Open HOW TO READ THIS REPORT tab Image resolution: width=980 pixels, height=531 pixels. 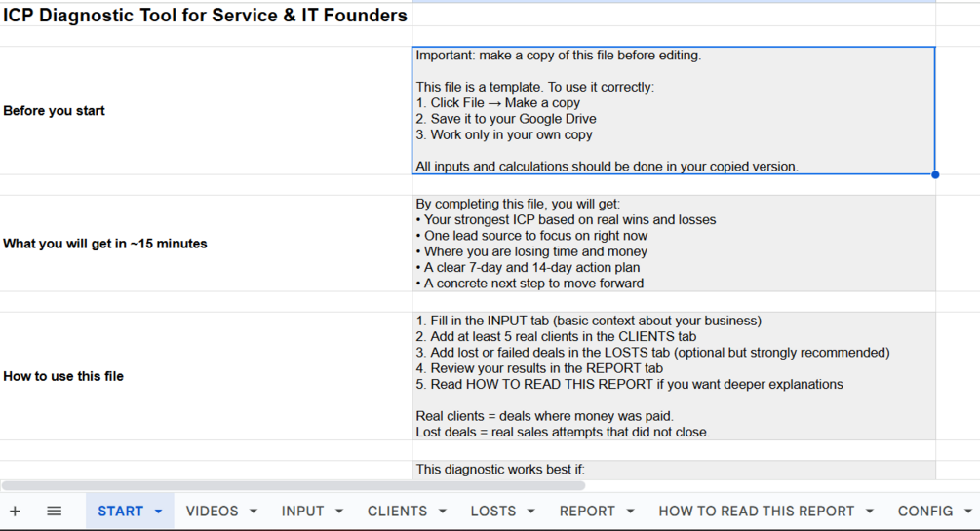[756, 511]
